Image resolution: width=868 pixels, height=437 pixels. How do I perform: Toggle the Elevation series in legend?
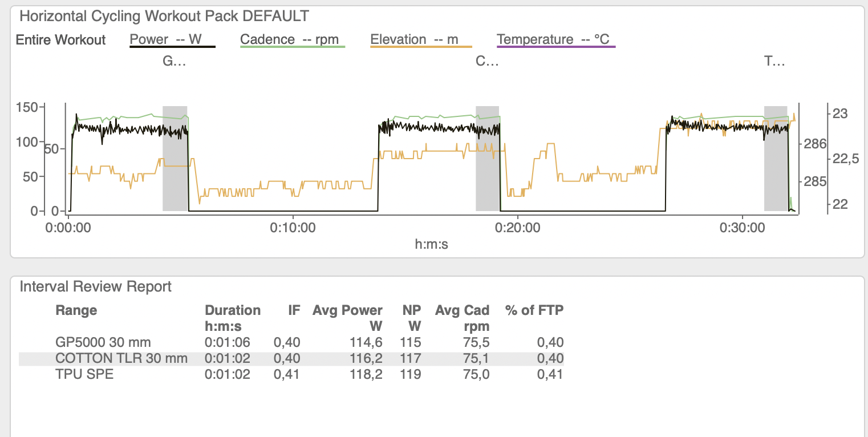tap(421, 40)
